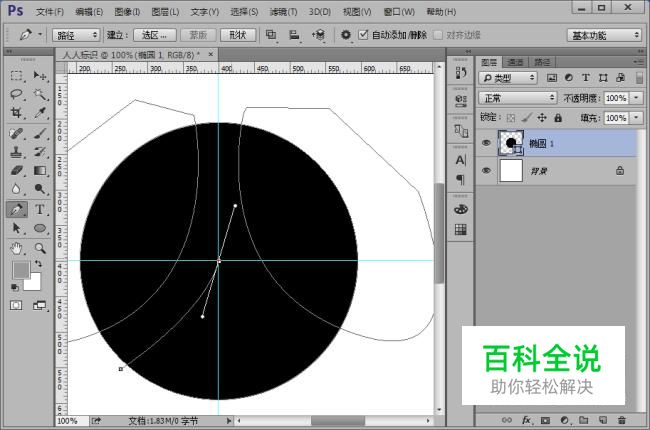Click the 形状 button
The image size is (650, 430).
tap(238, 35)
